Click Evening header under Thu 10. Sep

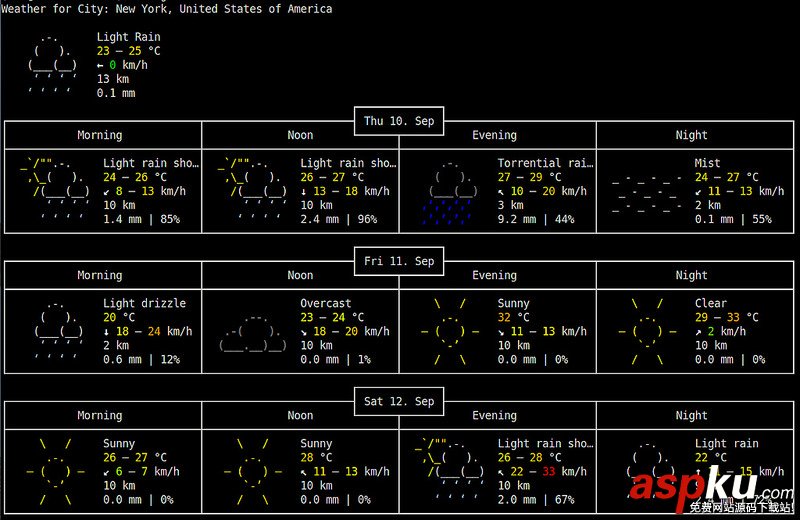tap(494, 135)
